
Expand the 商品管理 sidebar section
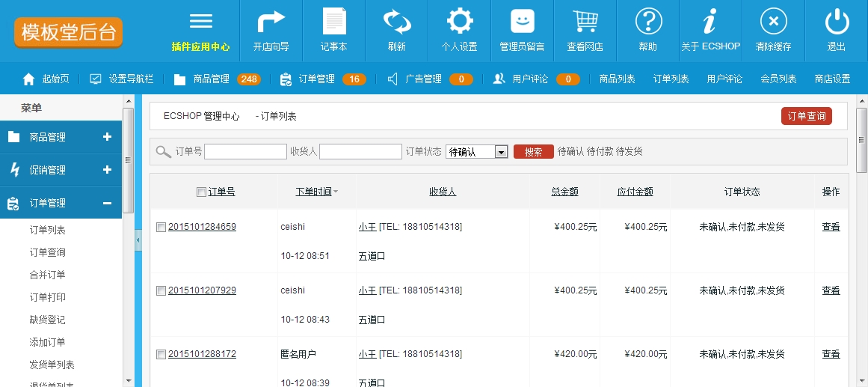pos(107,137)
